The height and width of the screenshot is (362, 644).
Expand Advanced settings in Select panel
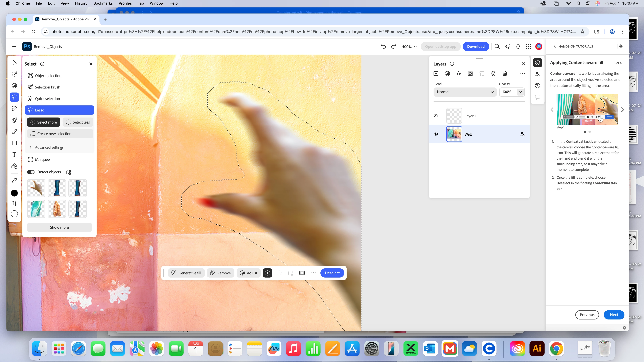pos(49,147)
